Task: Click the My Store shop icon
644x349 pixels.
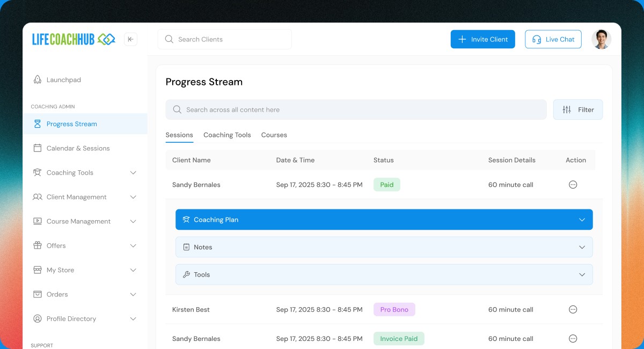Action: [x=38, y=270]
